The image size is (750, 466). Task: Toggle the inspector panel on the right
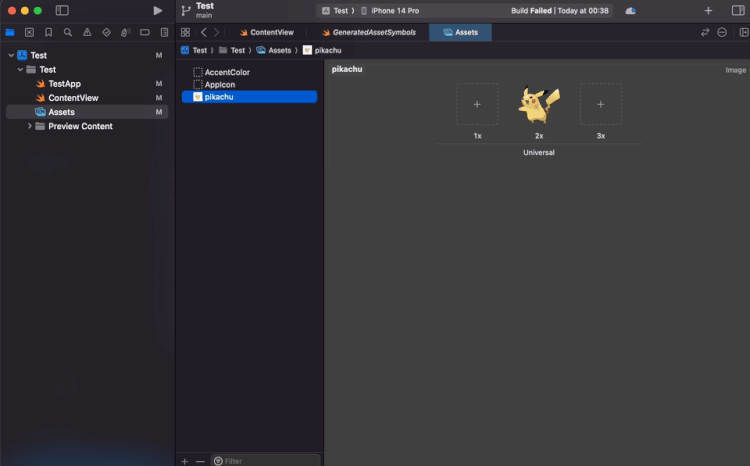click(738, 11)
